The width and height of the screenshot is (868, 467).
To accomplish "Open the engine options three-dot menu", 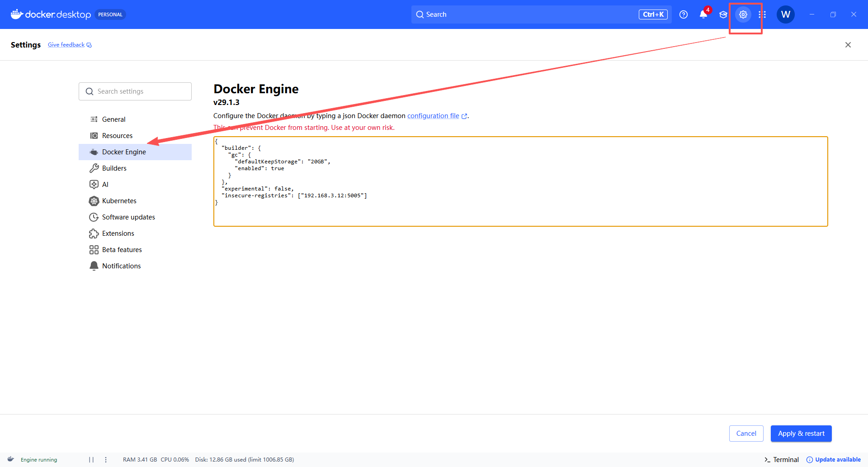I will (106, 460).
